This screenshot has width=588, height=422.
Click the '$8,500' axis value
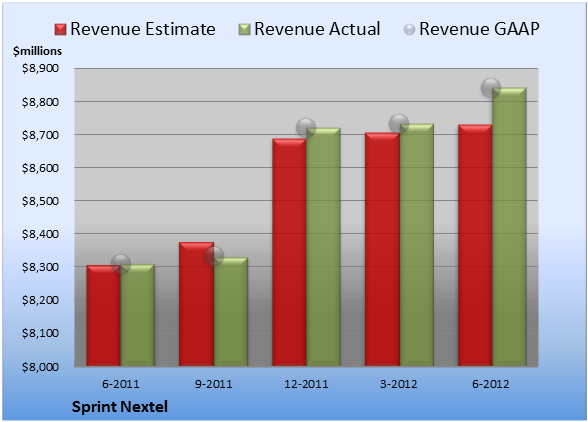pos(40,201)
